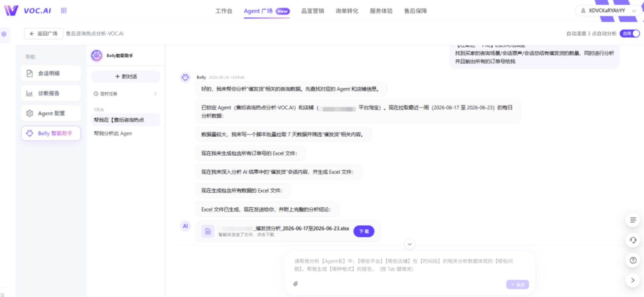The height and width of the screenshot is (297, 644).
Task: Click the scroll-to-bottom chevron in chat
Action: (410, 244)
